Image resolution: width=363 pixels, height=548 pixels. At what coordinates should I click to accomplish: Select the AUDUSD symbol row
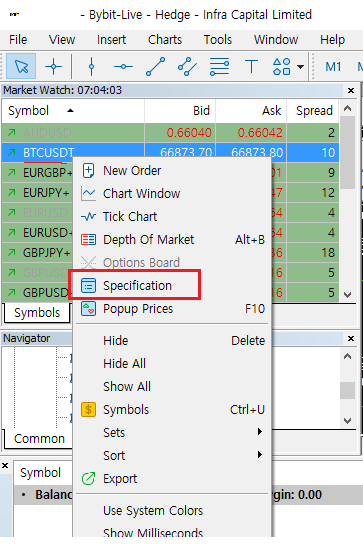click(170, 132)
